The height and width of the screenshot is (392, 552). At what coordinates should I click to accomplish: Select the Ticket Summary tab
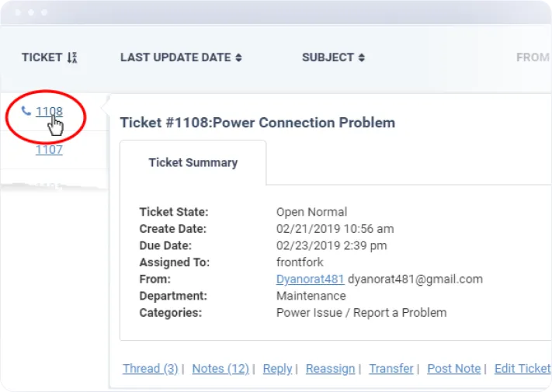pos(193,162)
